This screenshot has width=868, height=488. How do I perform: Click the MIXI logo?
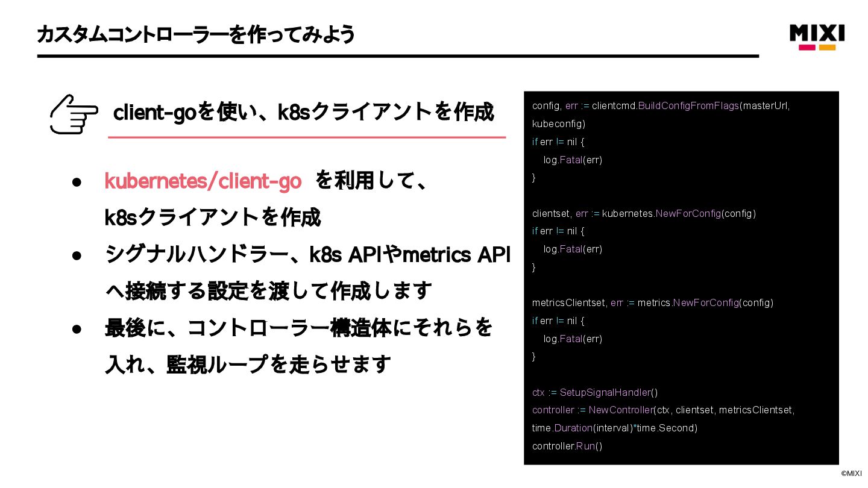coord(817,37)
